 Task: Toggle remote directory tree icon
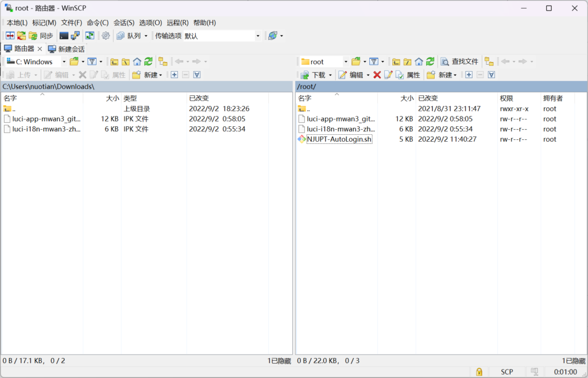pyautogui.click(x=489, y=61)
